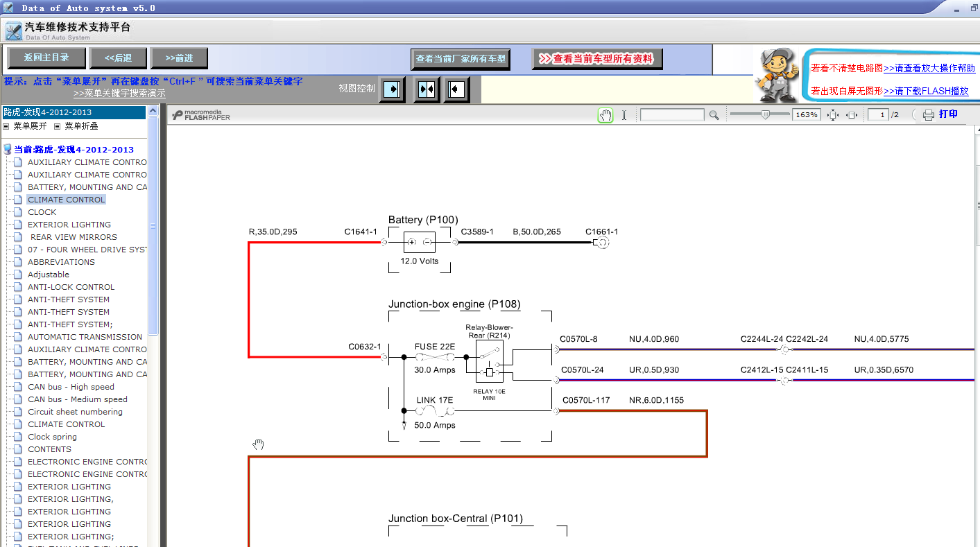Click the FlashPaper search text box
980x547 pixels.
(x=672, y=115)
